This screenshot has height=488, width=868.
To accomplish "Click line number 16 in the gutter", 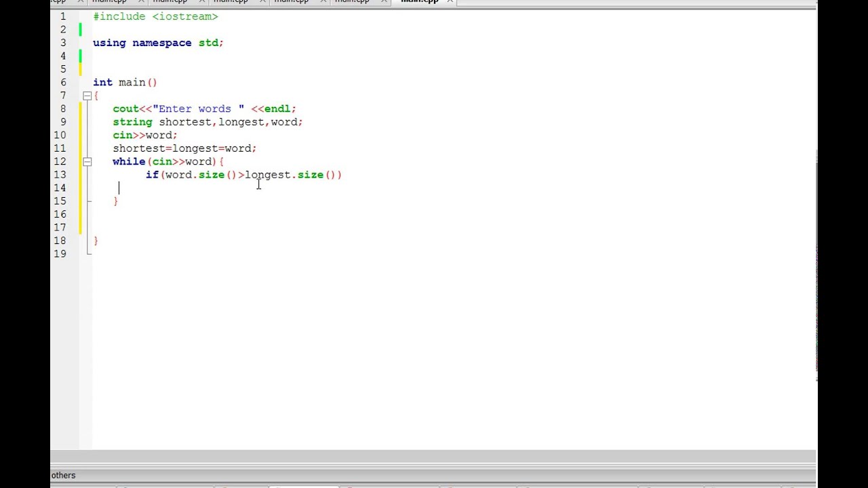I will (x=60, y=214).
